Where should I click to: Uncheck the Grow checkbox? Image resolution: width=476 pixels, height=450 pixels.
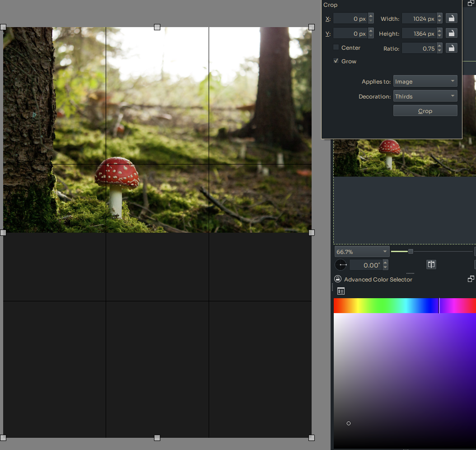(x=336, y=61)
